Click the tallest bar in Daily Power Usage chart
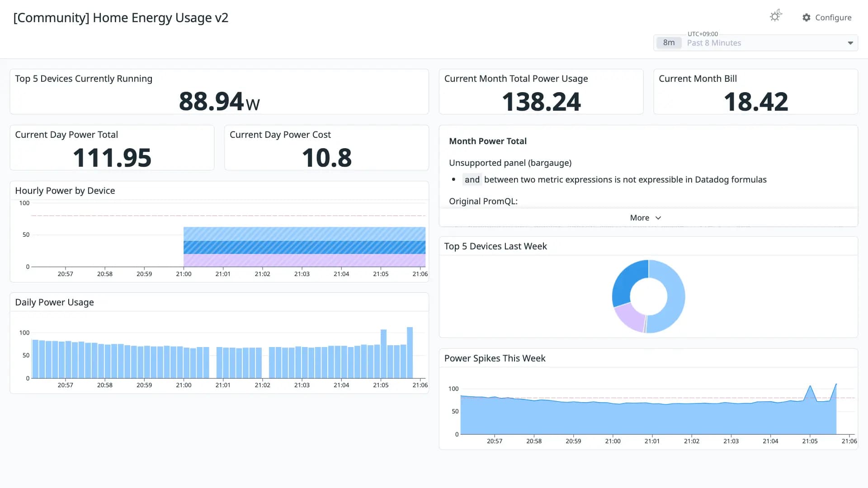 coord(410,352)
